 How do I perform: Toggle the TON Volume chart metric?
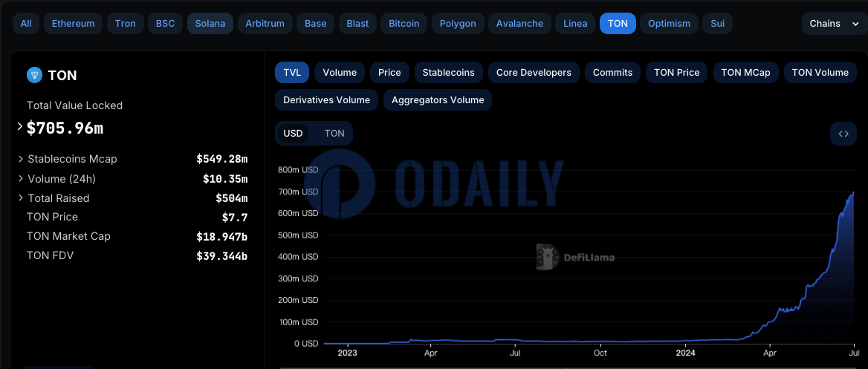coord(820,73)
